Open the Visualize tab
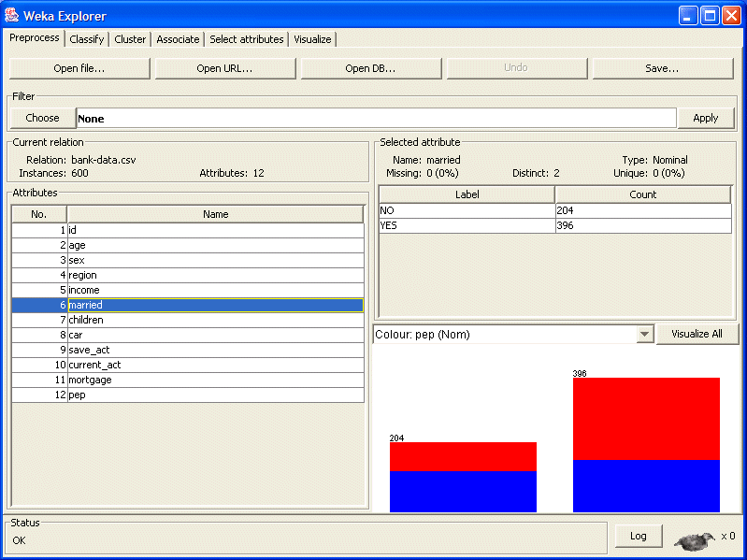This screenshot has width=747, height=560. 312,39
